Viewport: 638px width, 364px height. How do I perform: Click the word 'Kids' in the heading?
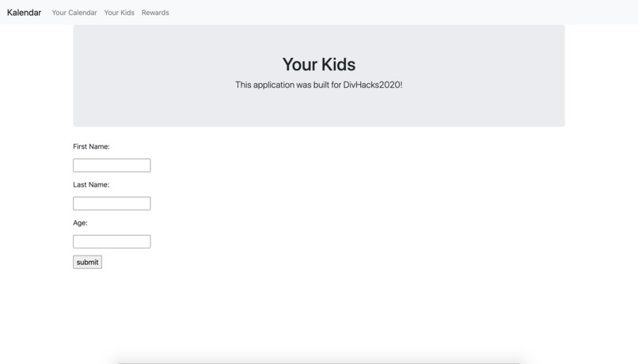[339, 64]
